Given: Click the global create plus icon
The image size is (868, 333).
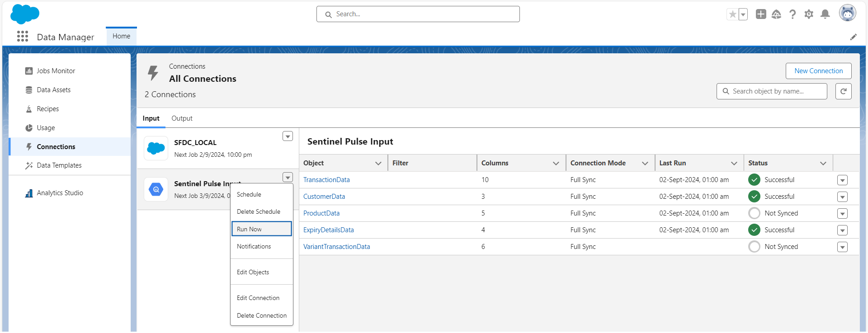Looking at the screenshot, I should [x=761, y=14].
